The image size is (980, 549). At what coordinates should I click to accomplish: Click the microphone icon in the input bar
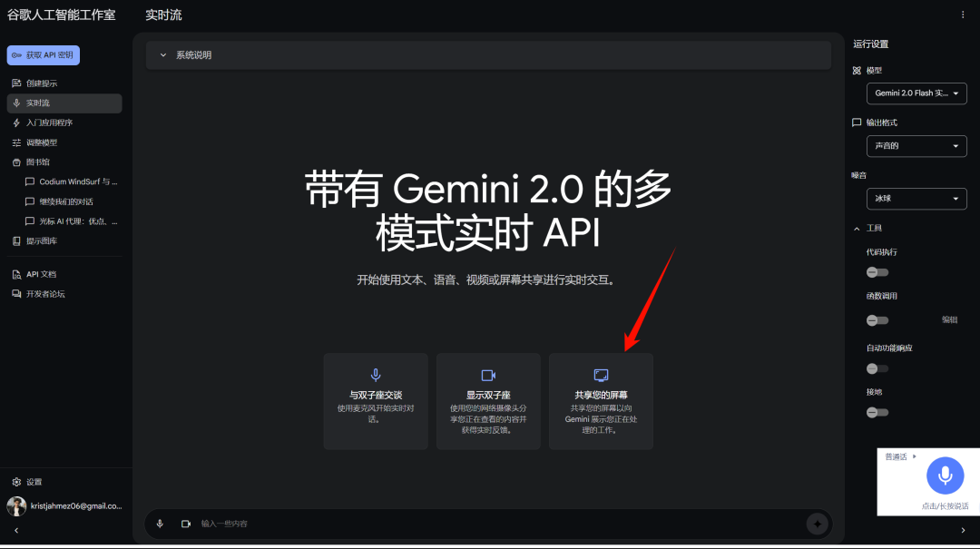(160, 524)
